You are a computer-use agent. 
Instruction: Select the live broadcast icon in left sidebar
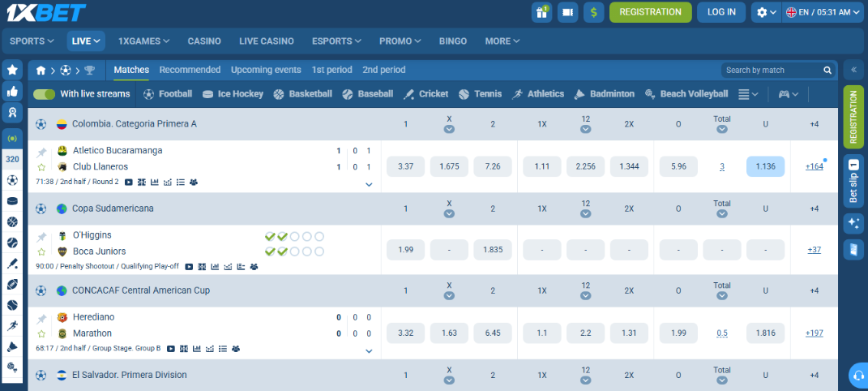pos(12,138)
